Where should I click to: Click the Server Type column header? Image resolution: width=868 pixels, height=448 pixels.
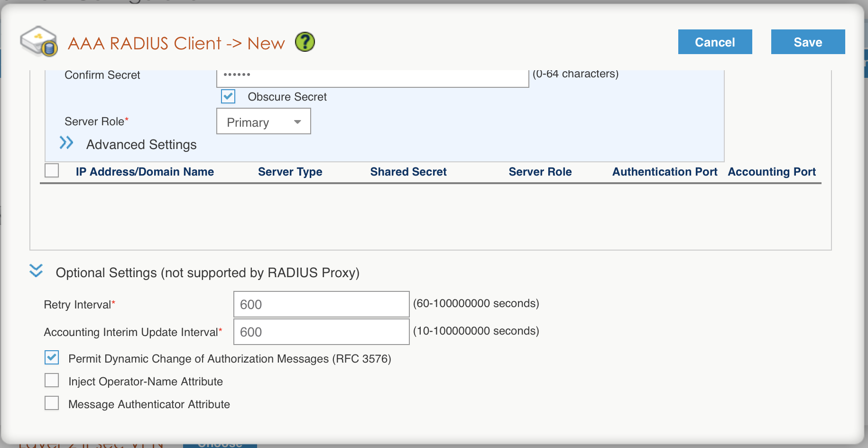(x=290, y=172)
